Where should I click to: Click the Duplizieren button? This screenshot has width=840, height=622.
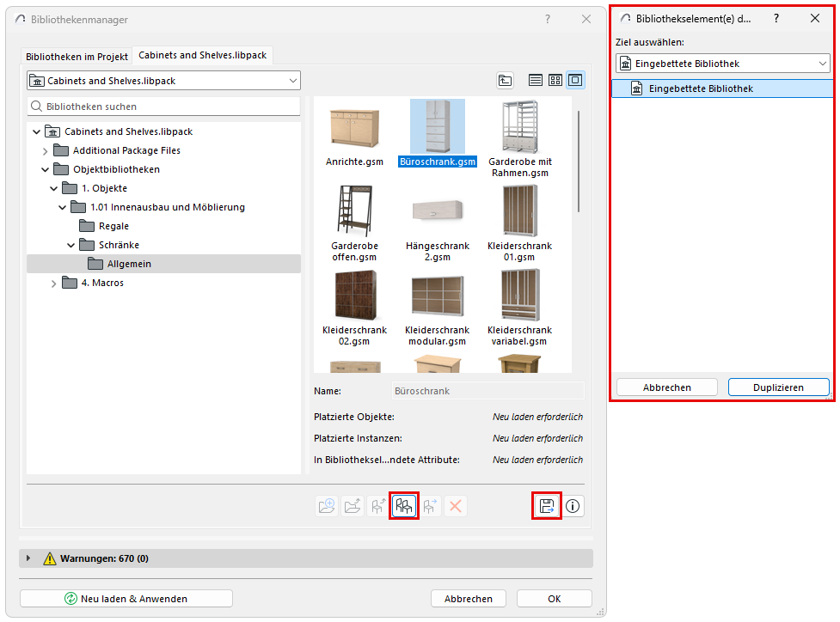[778, 387]
